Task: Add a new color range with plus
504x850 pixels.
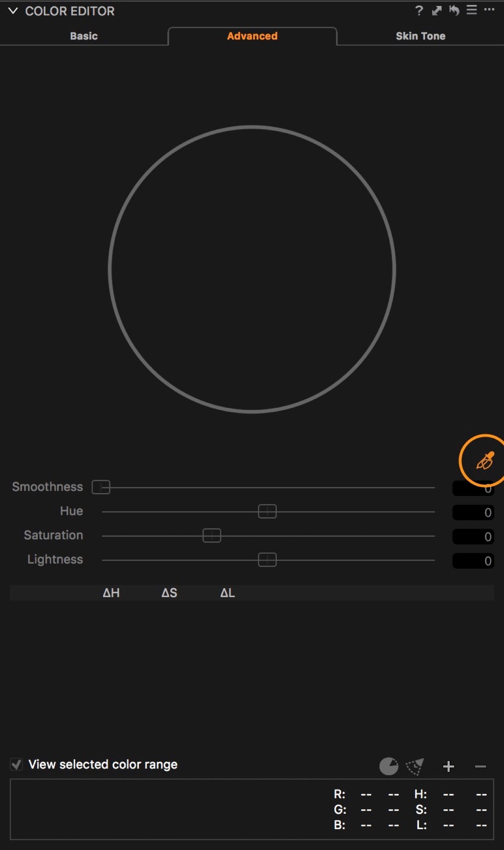Action: (448, 766)
